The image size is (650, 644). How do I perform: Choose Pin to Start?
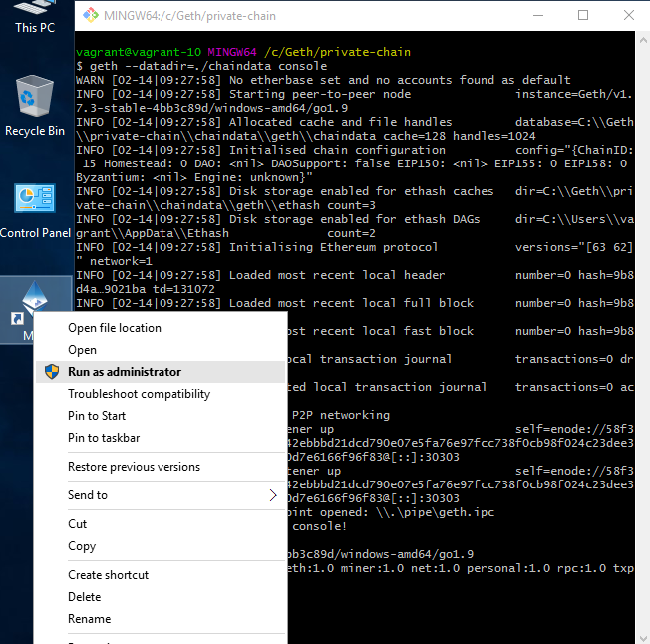pos(161,416)
